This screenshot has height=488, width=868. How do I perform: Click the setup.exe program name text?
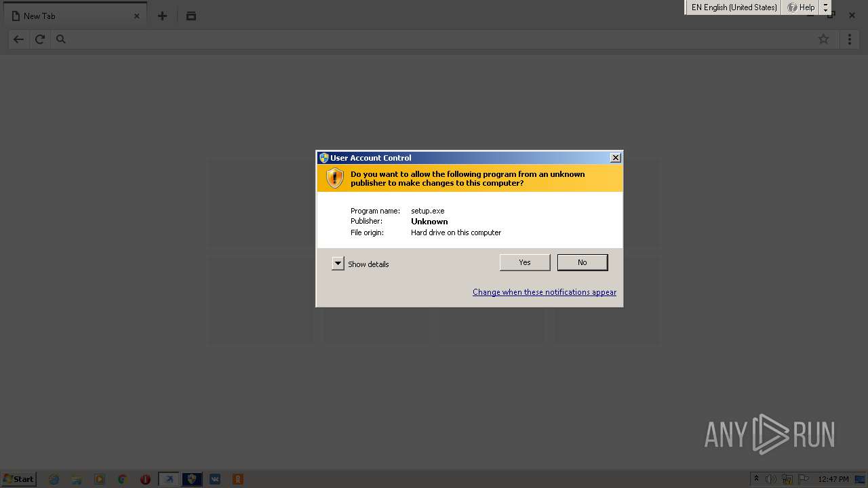pyautogui.click(x=428, y=211)
